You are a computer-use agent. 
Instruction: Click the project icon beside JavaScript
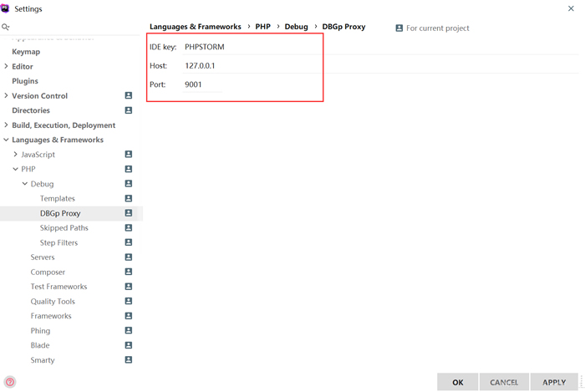click(x=129, y=154)
